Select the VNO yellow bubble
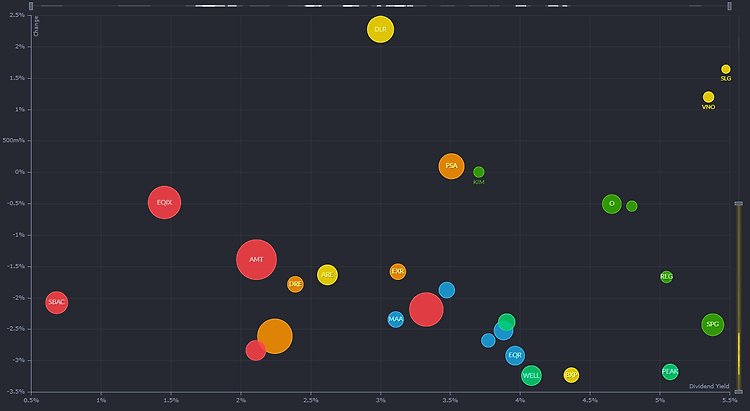750x411 pixels. coord(708,97)
